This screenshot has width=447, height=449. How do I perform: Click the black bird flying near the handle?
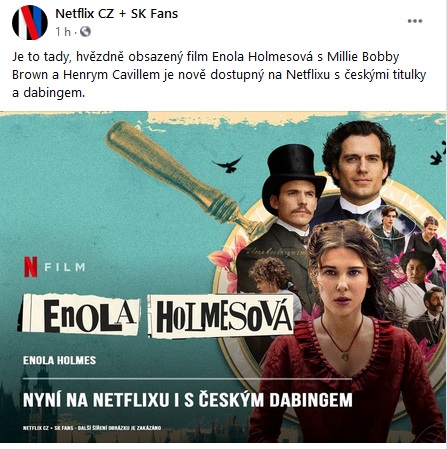(x=228, y=164)
